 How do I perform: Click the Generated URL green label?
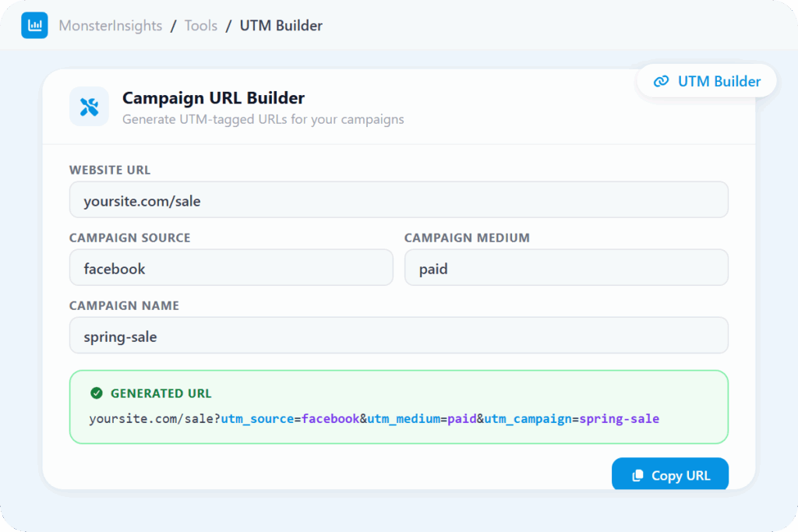(x=161, y=393)
